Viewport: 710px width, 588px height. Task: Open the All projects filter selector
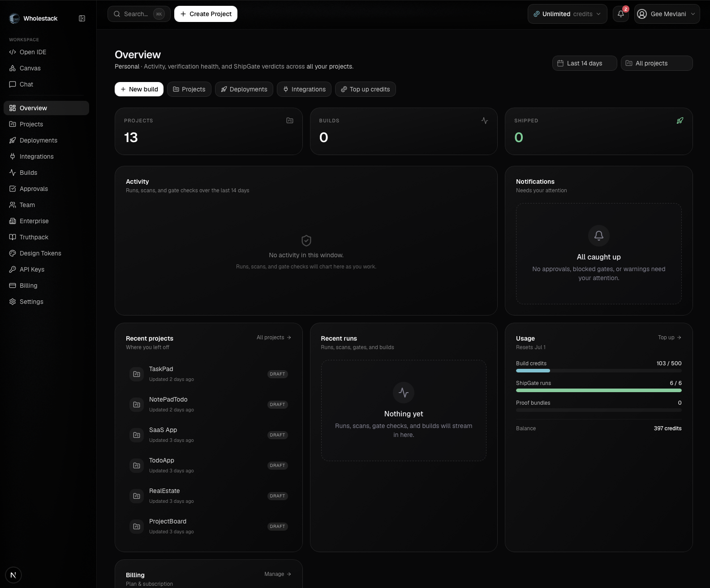click(x=657, y=63)
